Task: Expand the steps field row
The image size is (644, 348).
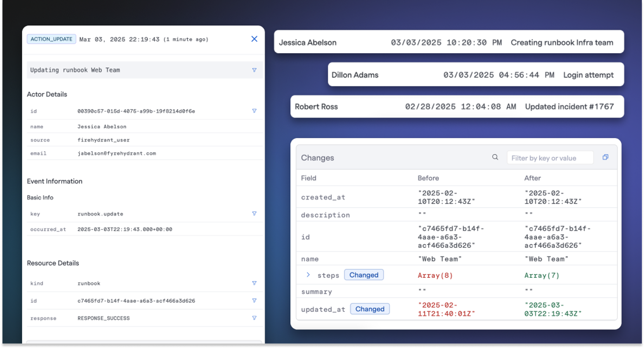Action: point(308,275)
